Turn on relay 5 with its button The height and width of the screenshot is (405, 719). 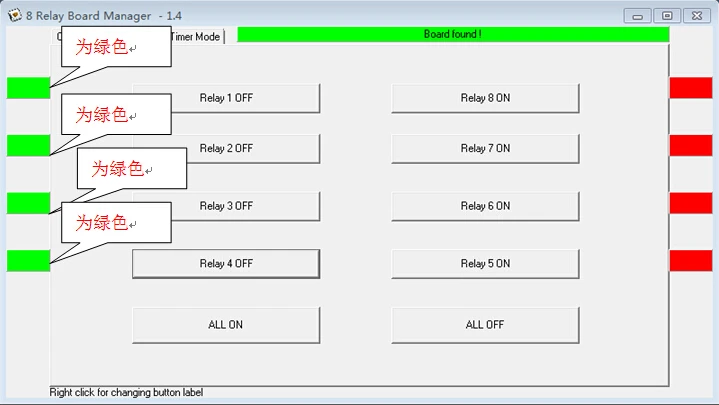pyautogui.click(x=485, y=264)
